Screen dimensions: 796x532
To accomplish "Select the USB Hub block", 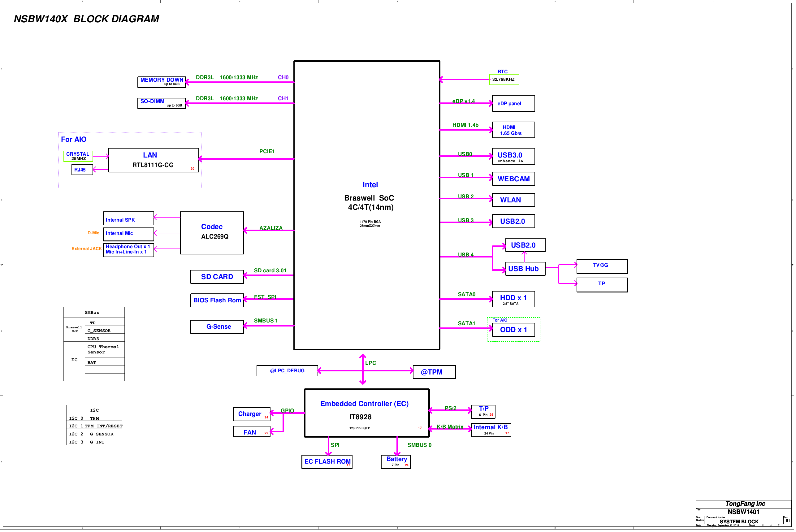I will [526, 269].
